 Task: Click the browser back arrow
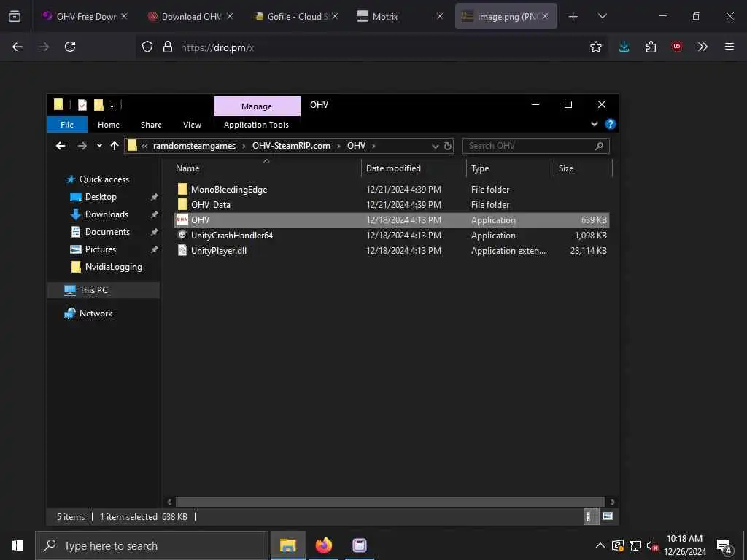pos(18,47)
